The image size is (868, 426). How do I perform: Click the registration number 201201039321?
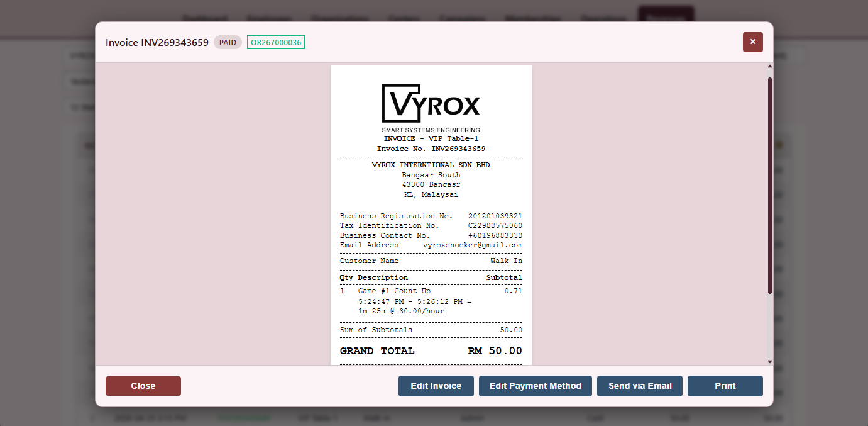(495, 216)
